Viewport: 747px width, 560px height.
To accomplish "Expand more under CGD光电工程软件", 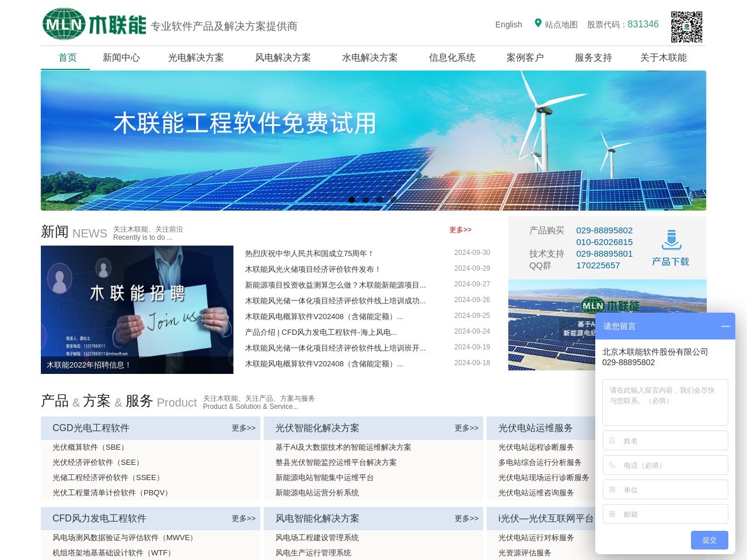I will click(x=243, y=428).
